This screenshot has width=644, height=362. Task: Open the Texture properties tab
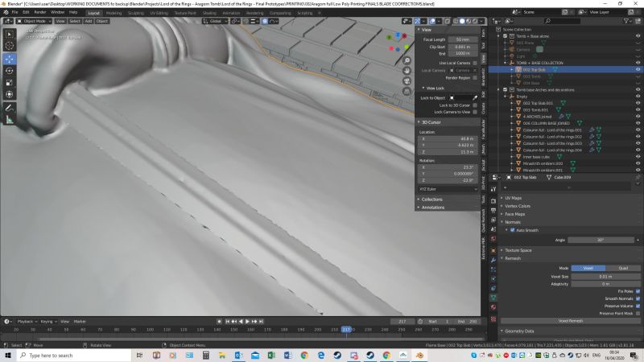coord(493,319)
